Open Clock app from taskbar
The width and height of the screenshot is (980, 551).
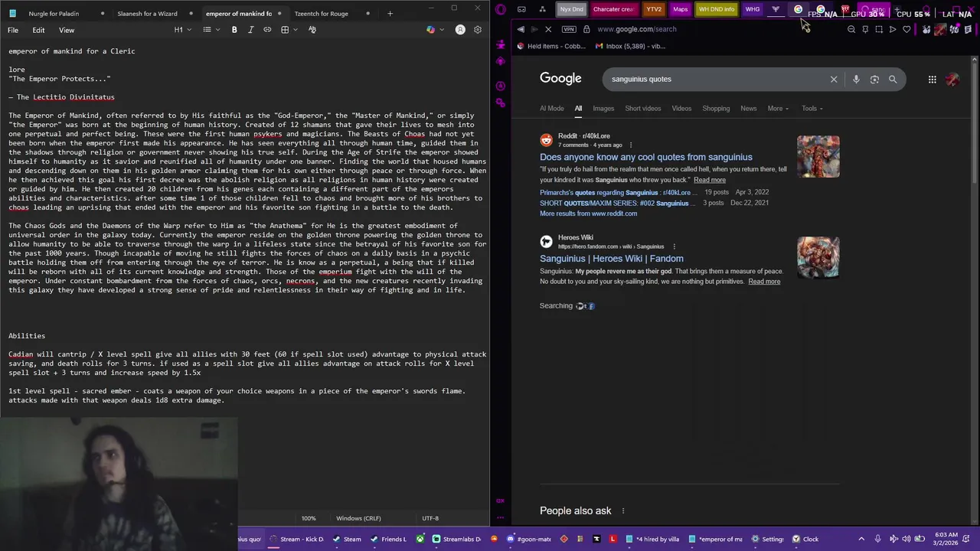point(805,539)
